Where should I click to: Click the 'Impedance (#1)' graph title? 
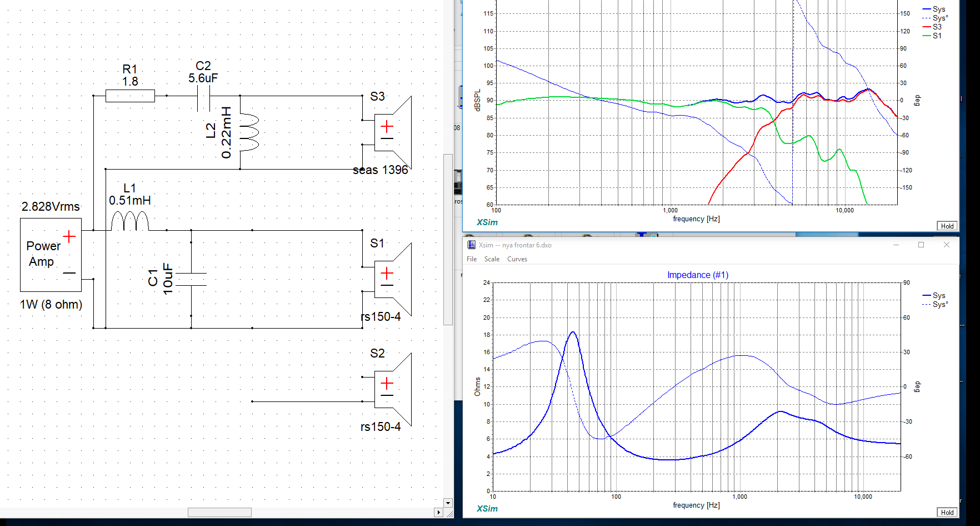[698, 275]
